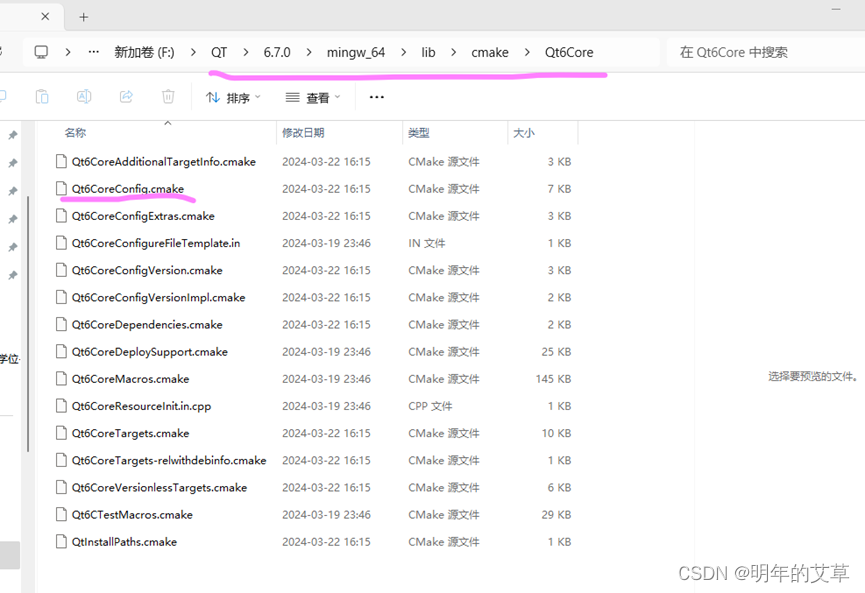
Task: Select Qt6CoreConfigureFileTemplate.in file
Action: (156, 243)
